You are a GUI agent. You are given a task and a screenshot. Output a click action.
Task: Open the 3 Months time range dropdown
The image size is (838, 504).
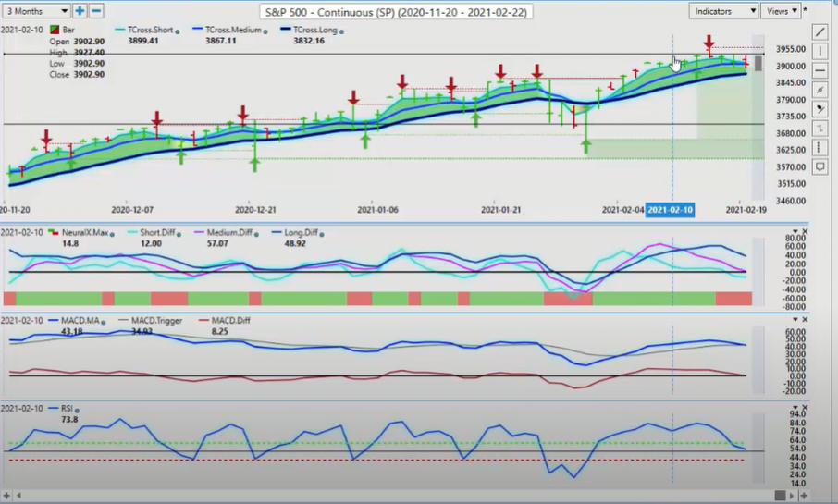point(36,11)
